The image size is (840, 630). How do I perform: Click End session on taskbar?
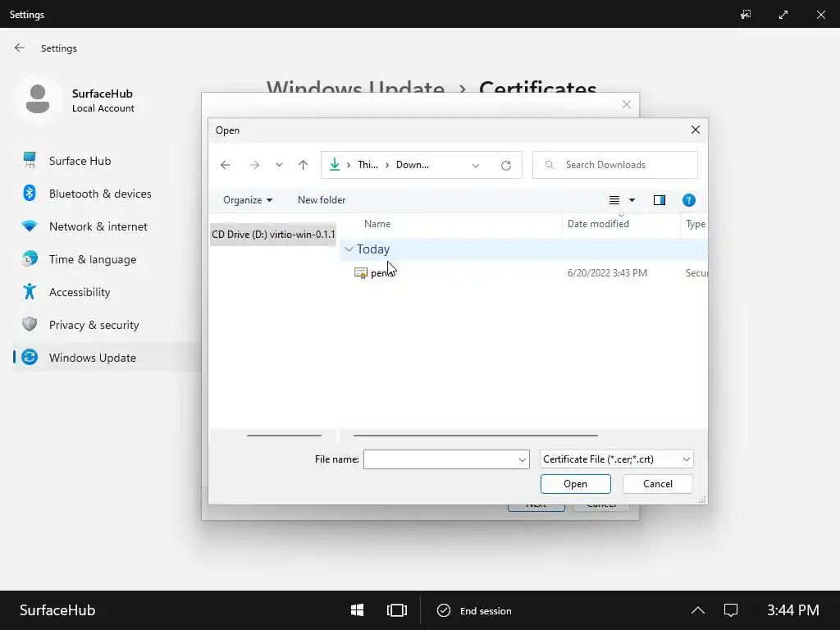pyautogui.click(x=475, y=610)
